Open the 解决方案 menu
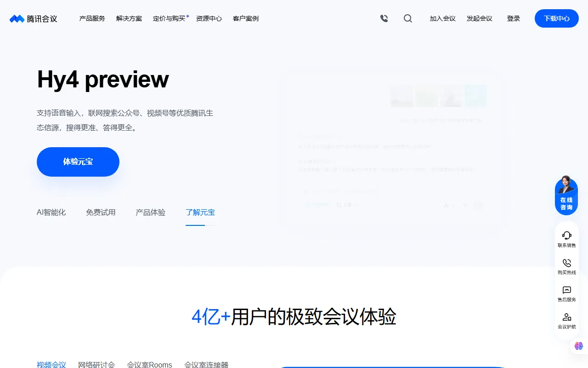This screenshot has width=588, height=368. (x=129, y=18)
